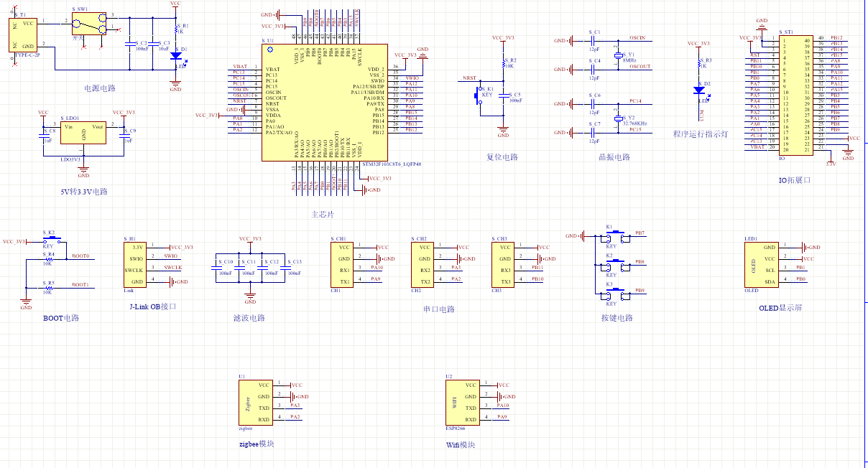This screenshot has width=868, height=468.
Task: Select capacitor S_C8 near Vin
Action: (x=43, y=136)
